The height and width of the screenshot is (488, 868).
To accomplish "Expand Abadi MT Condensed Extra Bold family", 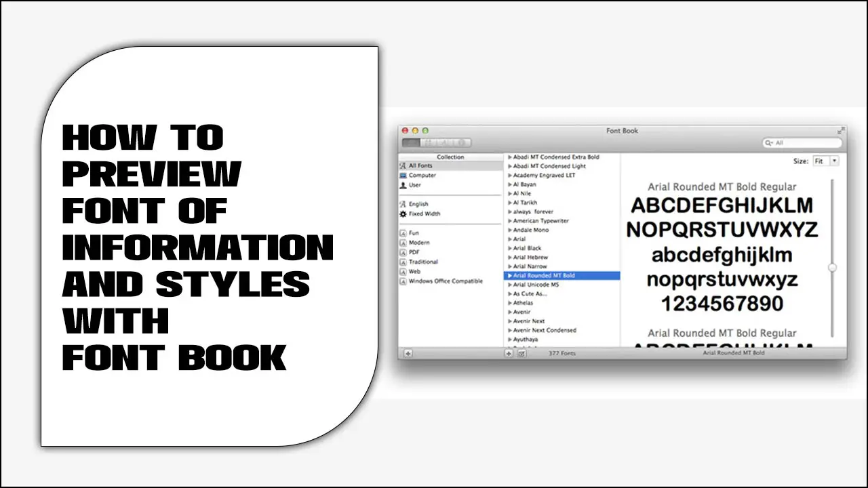I will [x=510, y=157].
